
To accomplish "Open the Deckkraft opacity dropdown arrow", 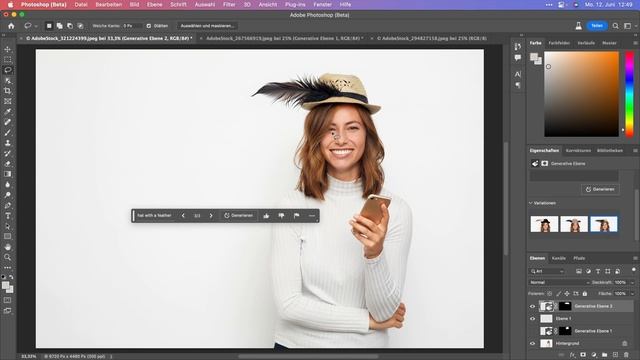I will 632,282.
